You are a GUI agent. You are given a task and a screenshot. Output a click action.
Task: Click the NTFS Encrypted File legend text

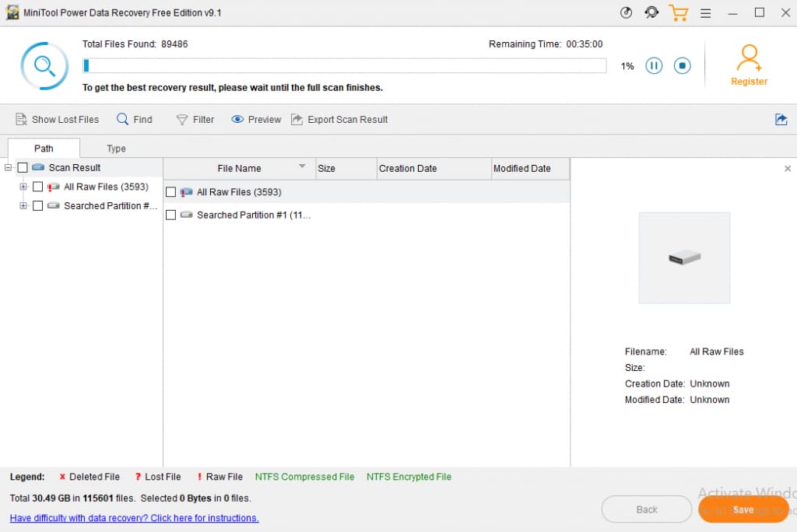click(x=409, y=477)
